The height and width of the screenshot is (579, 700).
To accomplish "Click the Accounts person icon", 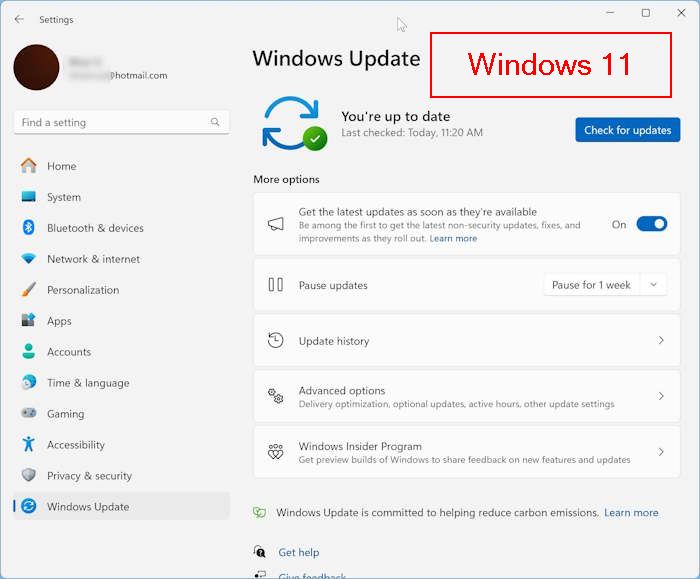I will (29, 351).
